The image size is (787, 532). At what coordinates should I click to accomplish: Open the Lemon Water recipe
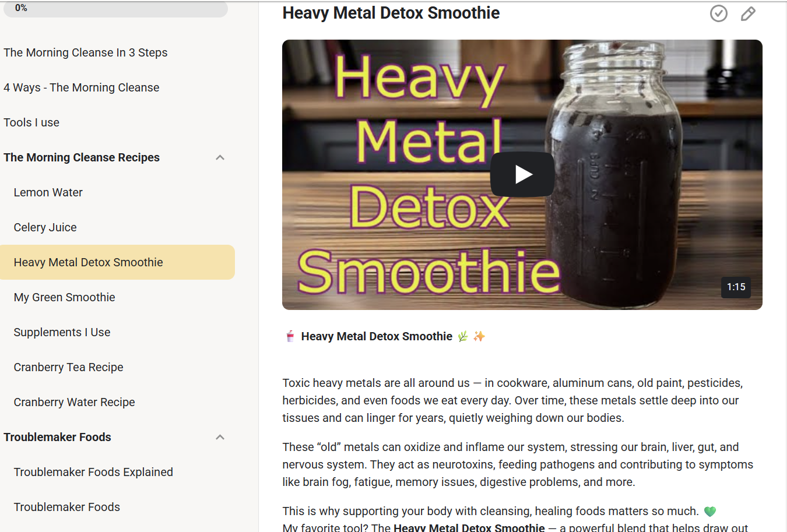click(48, 192)
